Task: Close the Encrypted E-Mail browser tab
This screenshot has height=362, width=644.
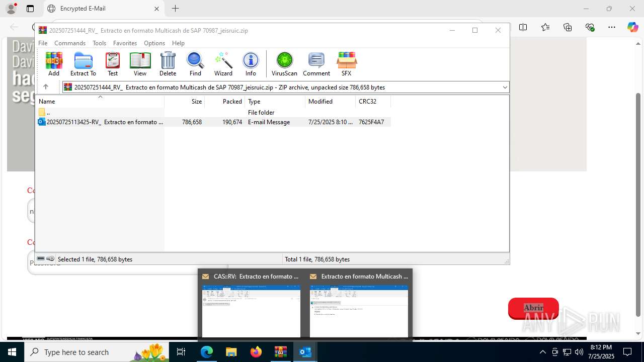Action: [156, 9]
